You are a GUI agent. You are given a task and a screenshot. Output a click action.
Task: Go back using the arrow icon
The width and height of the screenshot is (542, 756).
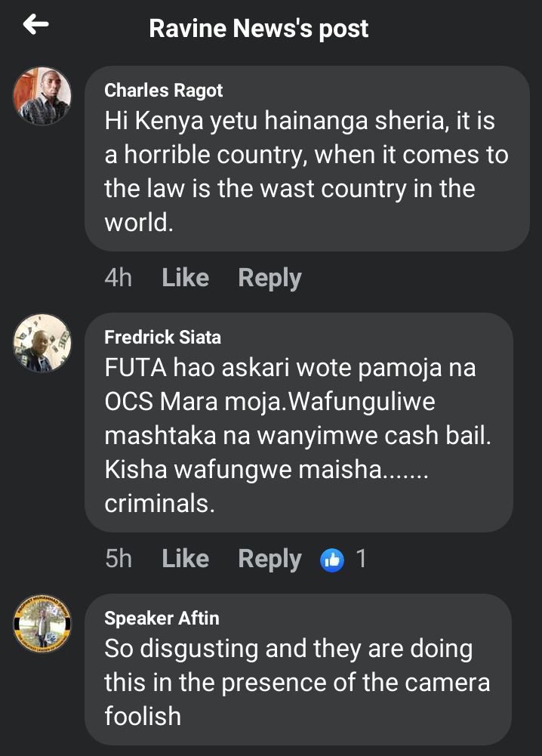point(35,24)
